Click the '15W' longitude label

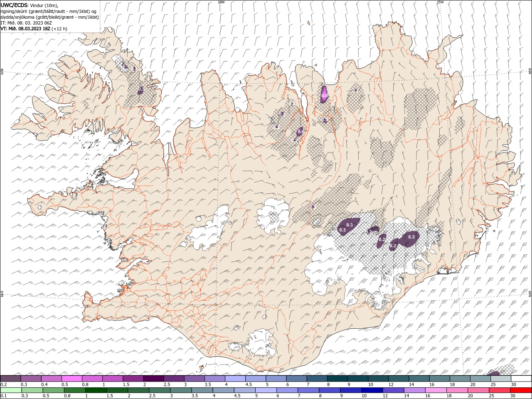[440, 2]
